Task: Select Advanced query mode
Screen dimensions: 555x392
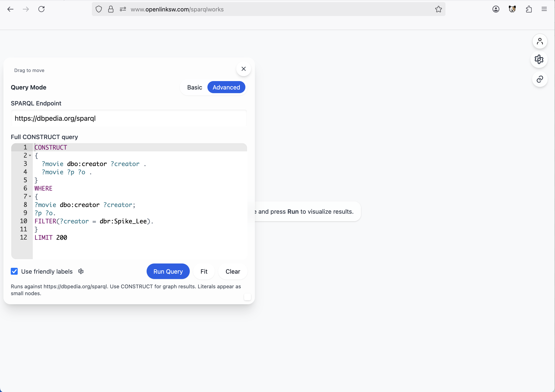Action: [x=226, y=87]
